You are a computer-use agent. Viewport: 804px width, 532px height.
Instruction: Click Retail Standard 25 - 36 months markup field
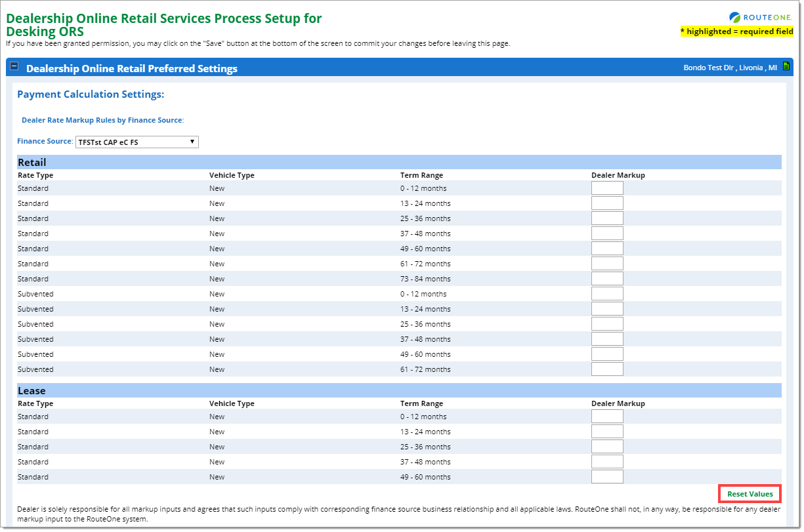click(x=606, y=218)
